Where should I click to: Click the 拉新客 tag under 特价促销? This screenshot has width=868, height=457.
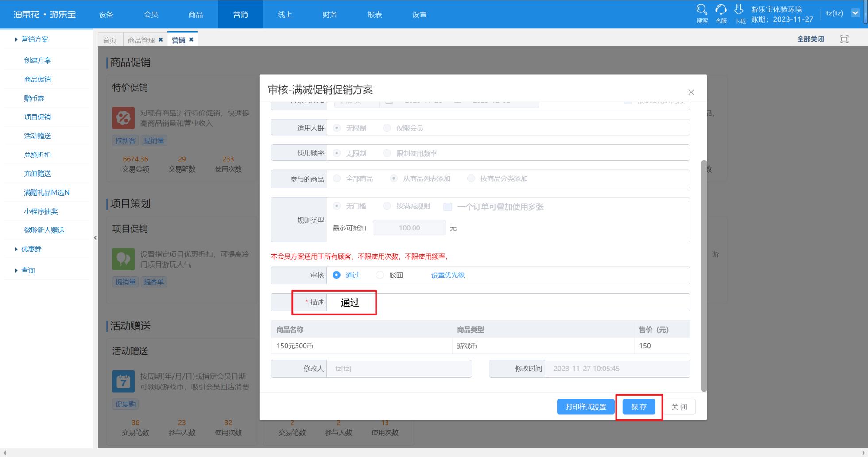coord(125,141)
